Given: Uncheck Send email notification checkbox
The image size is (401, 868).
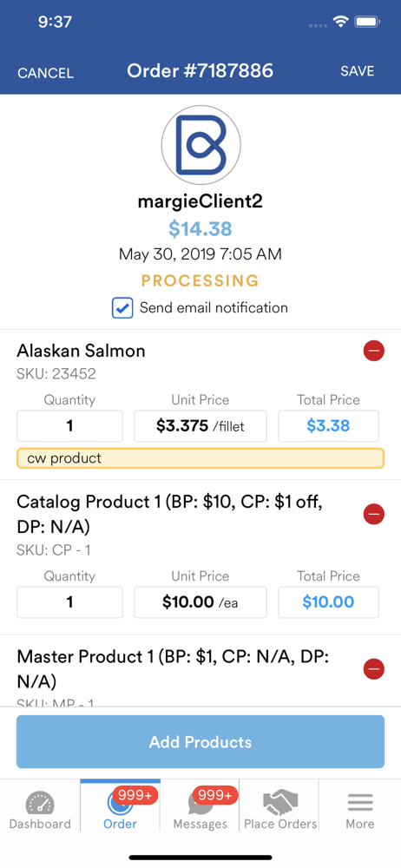Looking at the screenshot, I should coord(122,308).
